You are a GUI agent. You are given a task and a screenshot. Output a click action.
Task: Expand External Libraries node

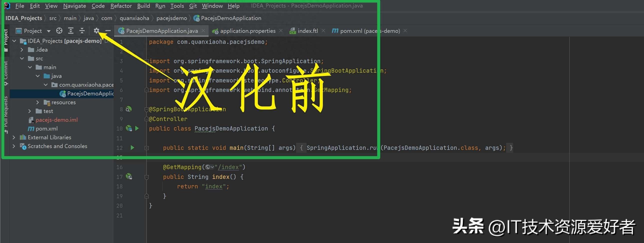14,137
